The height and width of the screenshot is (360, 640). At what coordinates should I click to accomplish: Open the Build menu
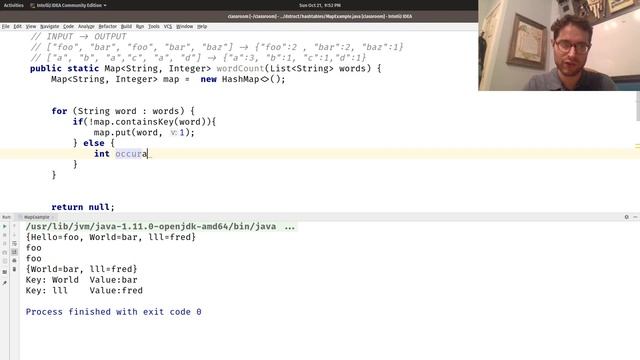[126, 27]
